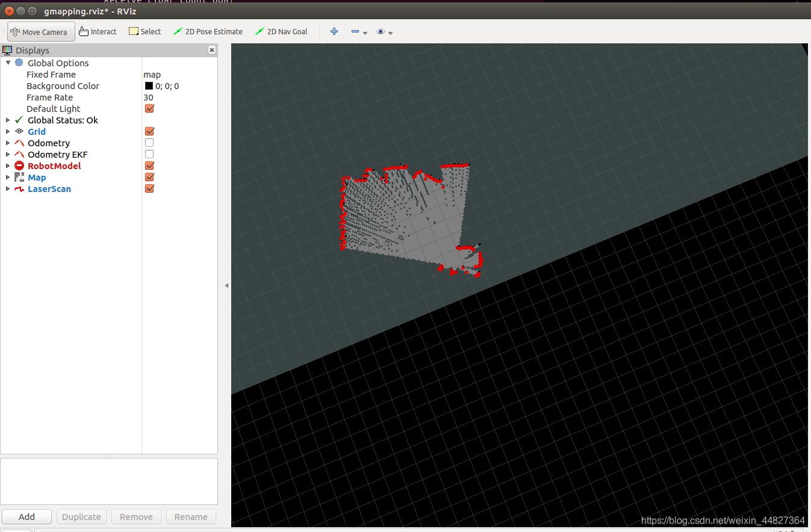811x532 pixels.
Task: Click the Add display button
Action: coord(26,517)
